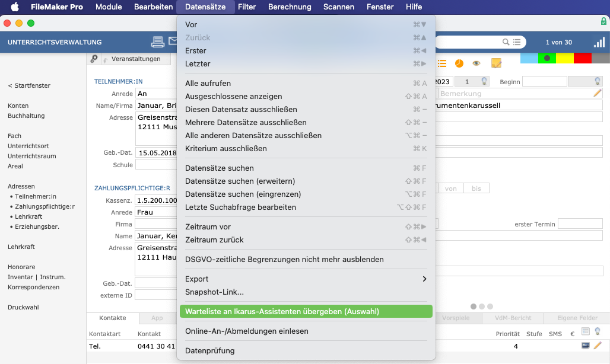Open Druckwahl in sidebar
This screenshot has width=610, height=364.
click(23, 307)
